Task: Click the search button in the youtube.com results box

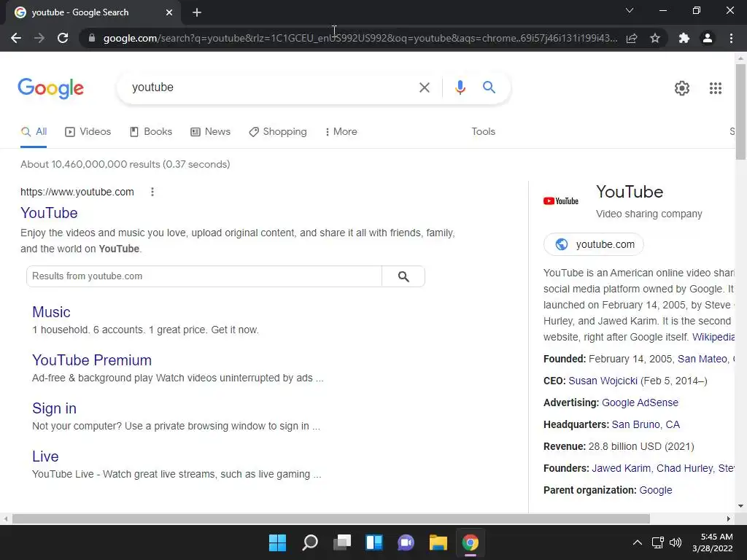Action: pyautogui.click(x=403, y=276)
